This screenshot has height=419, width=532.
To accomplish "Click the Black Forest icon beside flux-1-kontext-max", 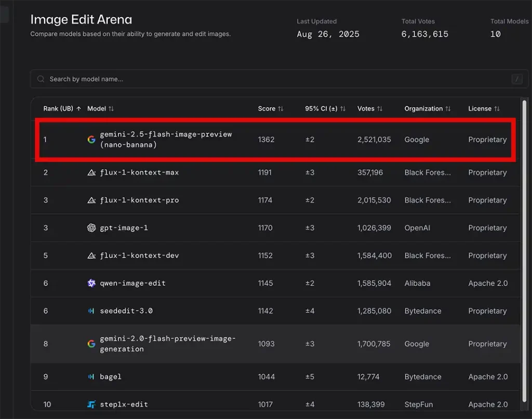I will click(91, 172).
